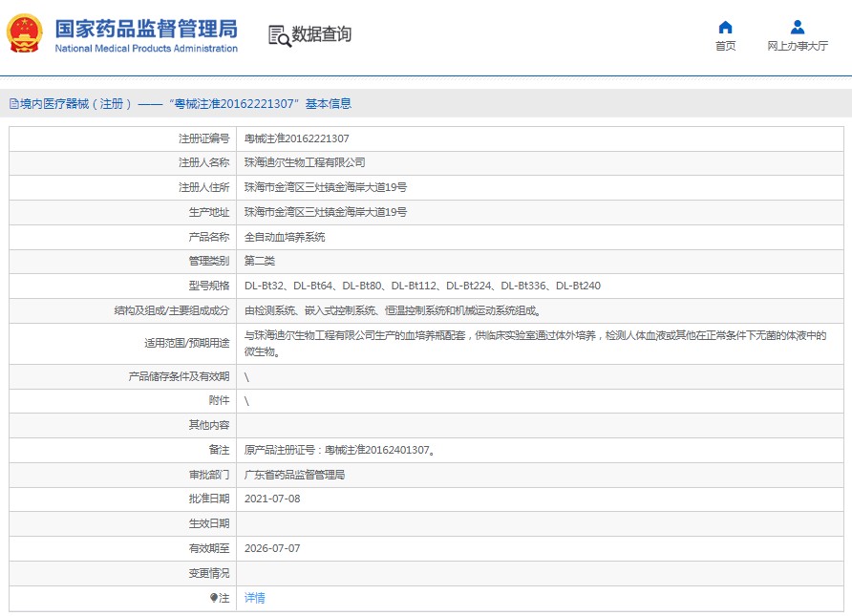The width and height of the screenshot is (852, 616).
Task: Click the 由检测系统 structure composition text
Action: pos(393,310)
